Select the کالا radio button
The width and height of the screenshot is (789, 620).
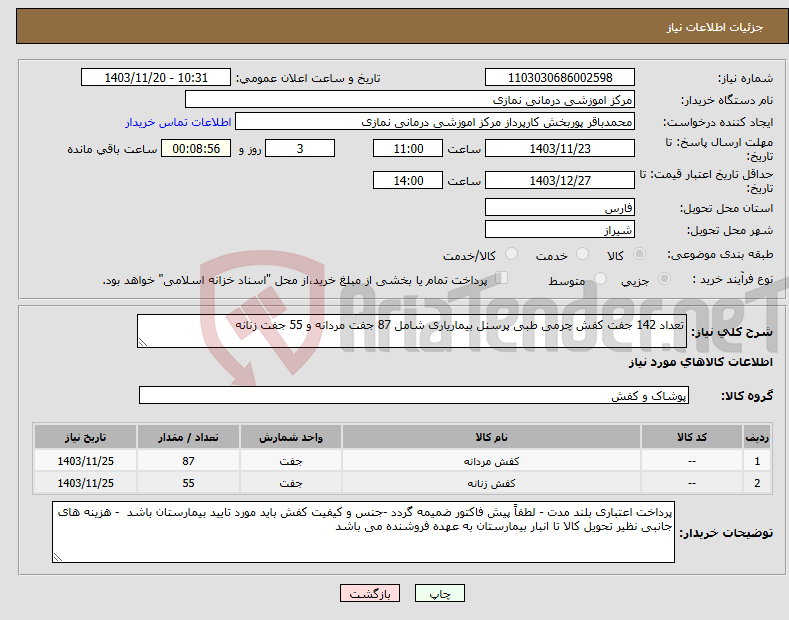[x=639, y=254]
